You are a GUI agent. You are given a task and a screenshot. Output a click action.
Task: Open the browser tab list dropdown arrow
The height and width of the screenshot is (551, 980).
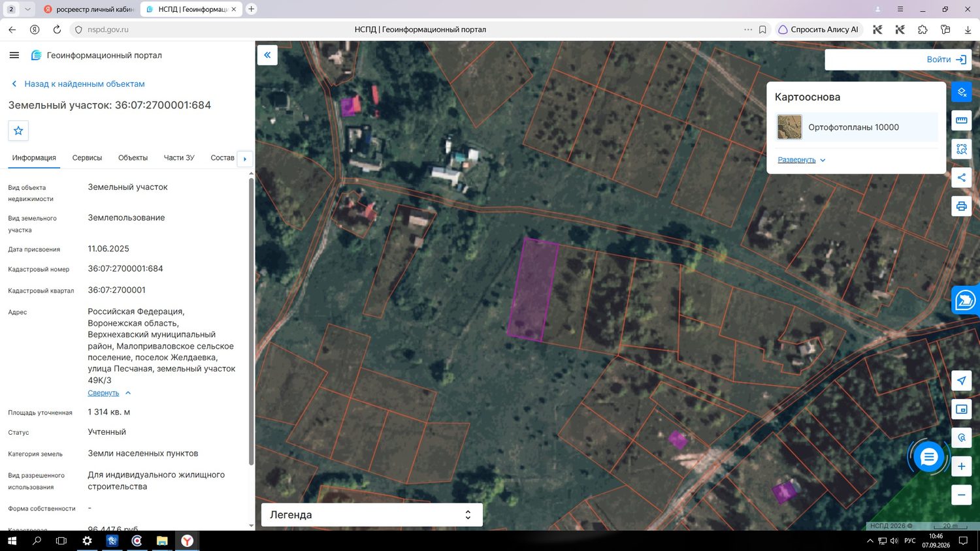pos(27,9)
